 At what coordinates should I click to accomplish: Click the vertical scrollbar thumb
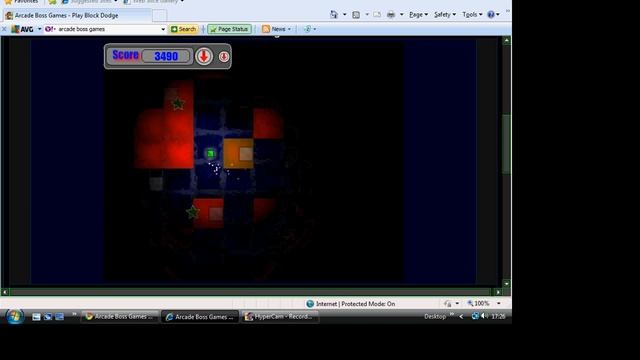507,144
